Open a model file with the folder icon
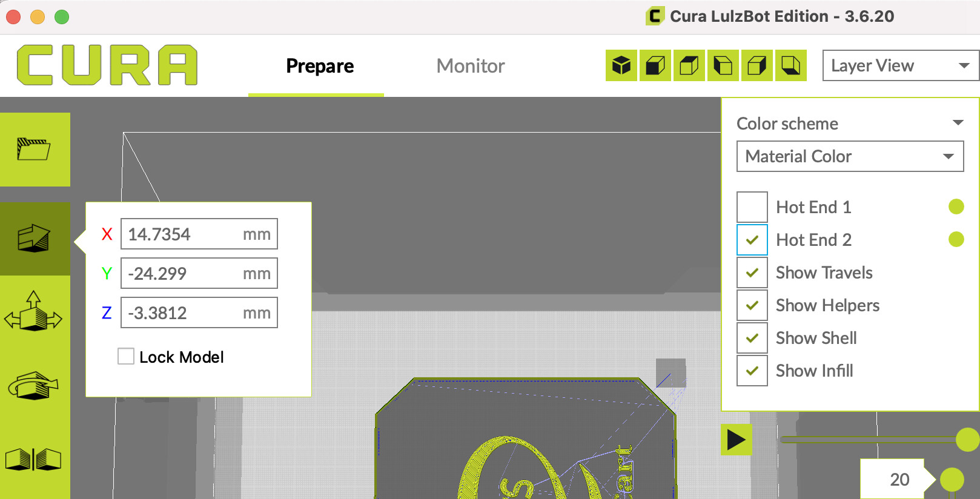Image resolution: width=980 pixels, height=499 pixels. (x=35, y=149)
